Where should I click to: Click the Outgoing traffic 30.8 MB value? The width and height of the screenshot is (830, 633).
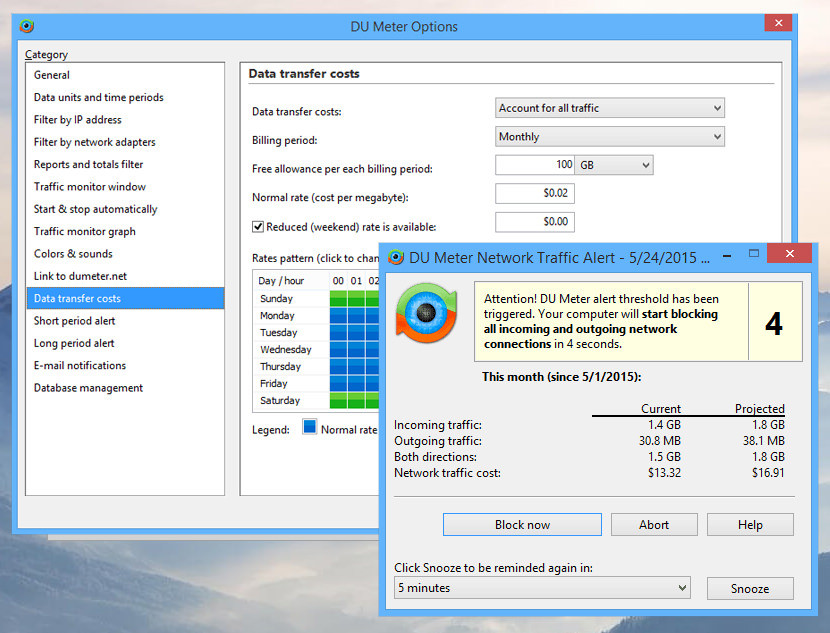[x=660, y=441]
